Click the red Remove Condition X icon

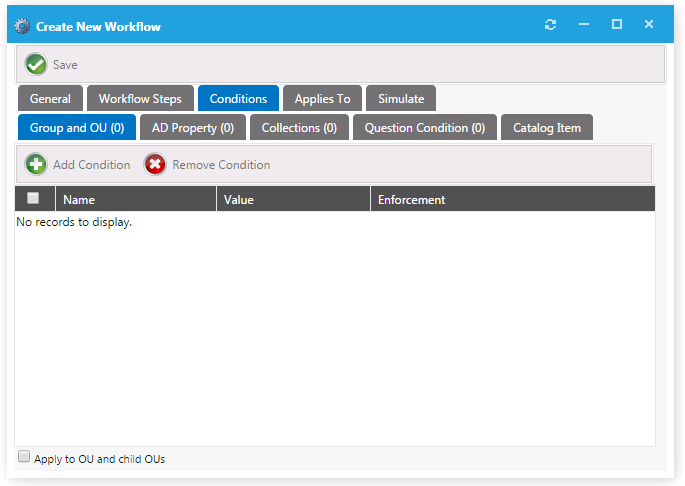[x=155, y=165]
